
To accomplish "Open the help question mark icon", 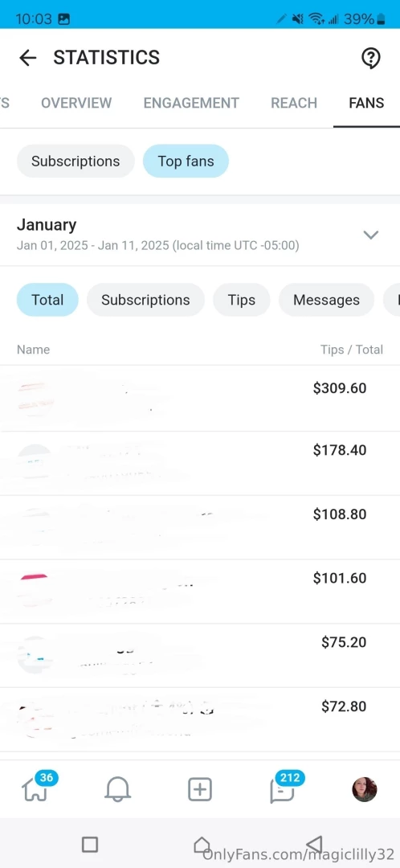I will pyautogui.click(x=370, y=58).
